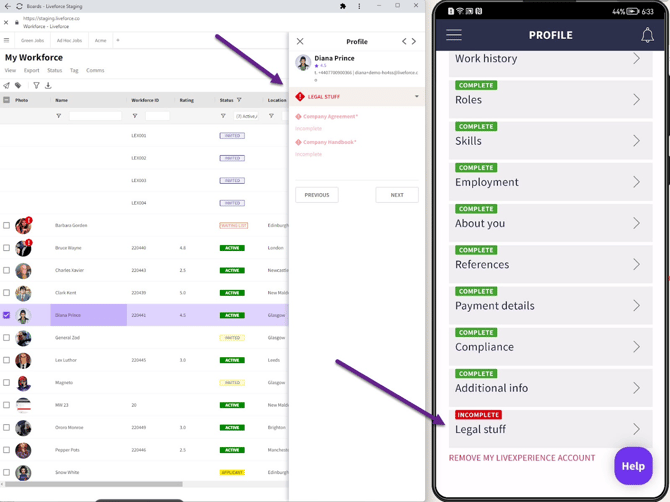This screenshot has width=670, height=502.
Task: Open Work history on mobile
Action: (x=550, y=64)
